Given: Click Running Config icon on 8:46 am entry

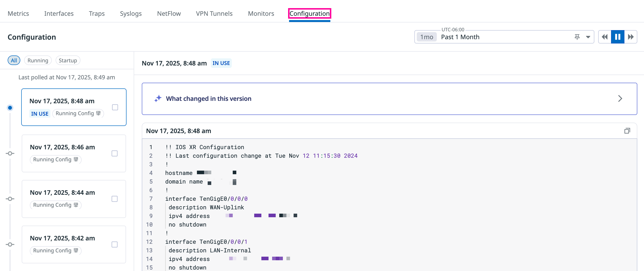Looking at the screenshot, I should (x=76, y=159).
